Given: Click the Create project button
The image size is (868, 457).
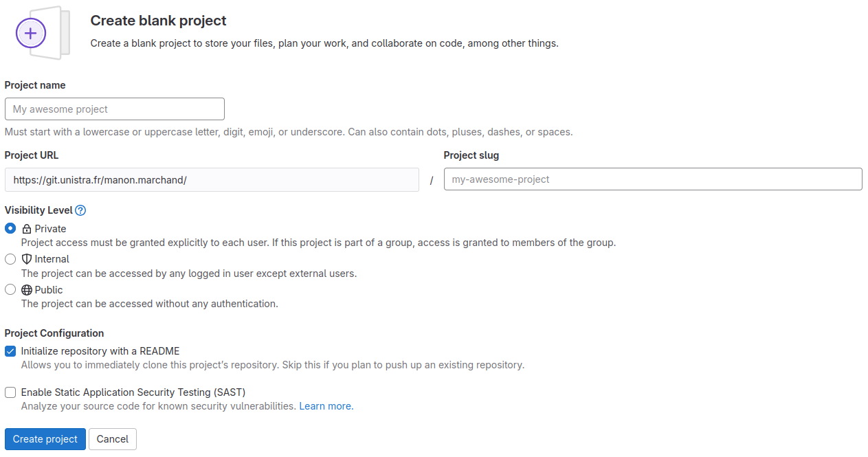Looking at the screenshot, I should [45, 438].
